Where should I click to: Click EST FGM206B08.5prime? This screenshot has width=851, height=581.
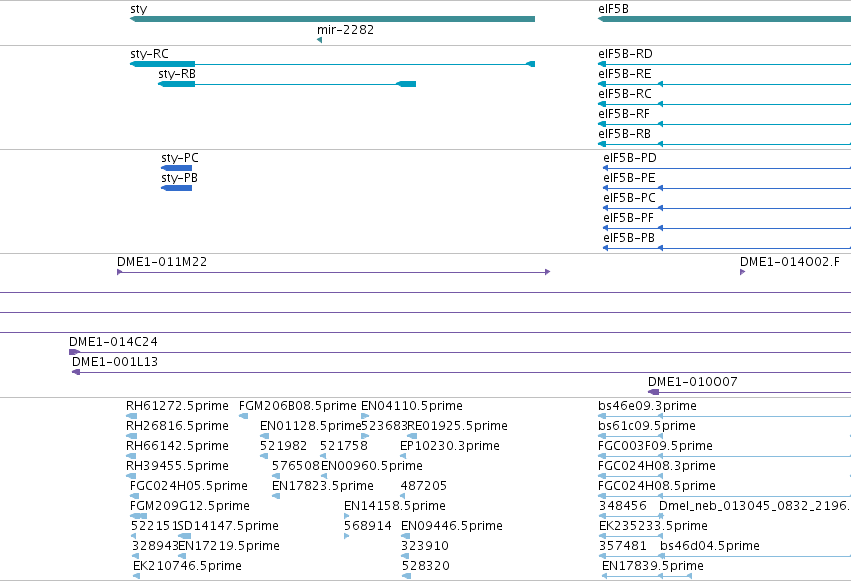pyautogui.click(x=297, y=406)
